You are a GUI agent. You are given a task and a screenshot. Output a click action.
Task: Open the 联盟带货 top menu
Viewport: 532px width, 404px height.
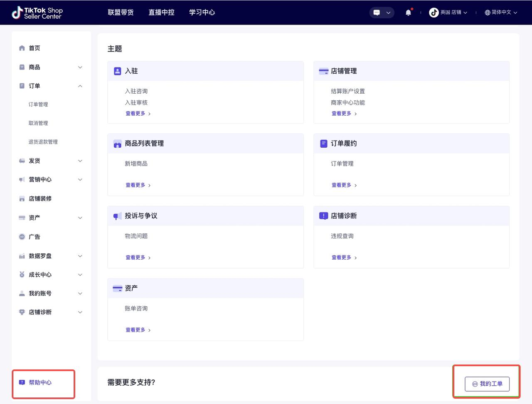121,12
